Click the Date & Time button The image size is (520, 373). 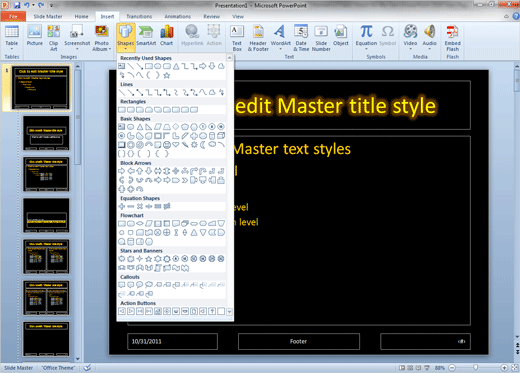point(301,37)
